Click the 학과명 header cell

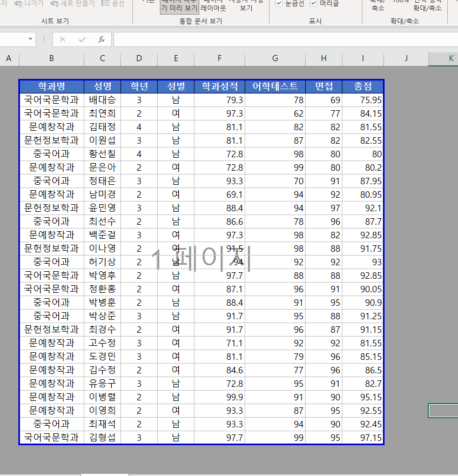click(51, 86)
